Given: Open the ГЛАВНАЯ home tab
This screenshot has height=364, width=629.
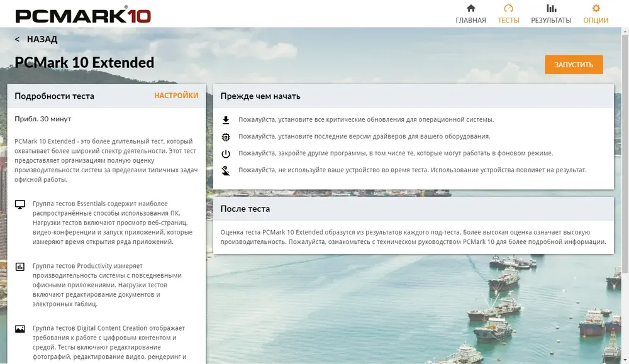Looking at the screenshot, I should pos(470,14).
